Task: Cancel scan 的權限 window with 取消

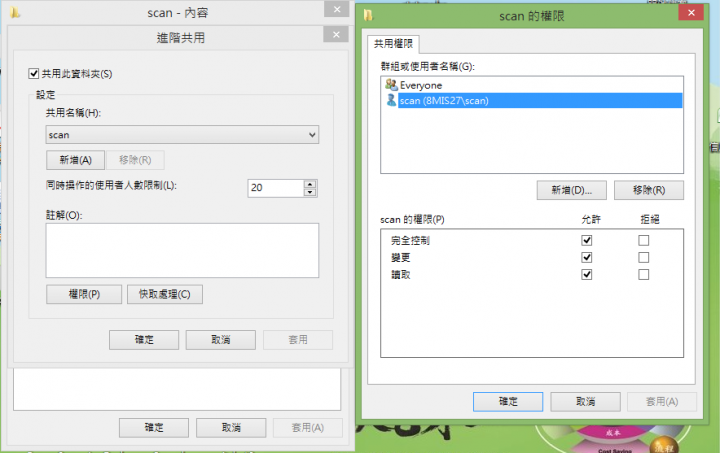Action: [585, 402]
